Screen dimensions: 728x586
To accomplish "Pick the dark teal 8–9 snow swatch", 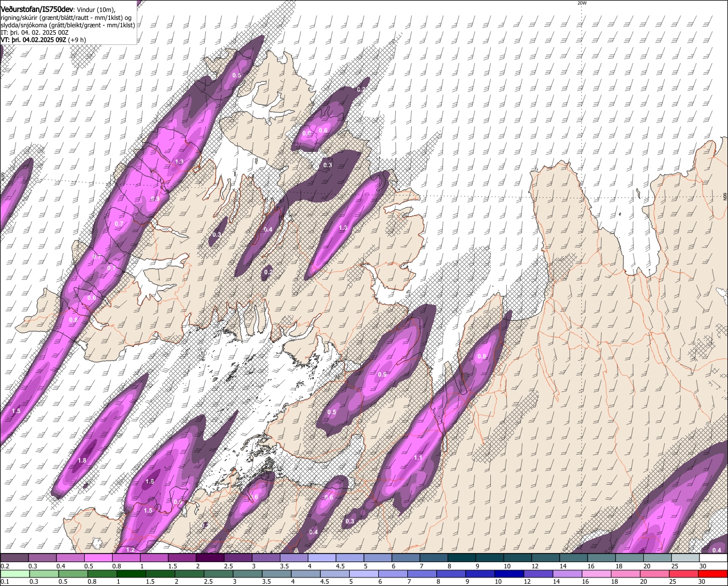I will click(461, 558).
